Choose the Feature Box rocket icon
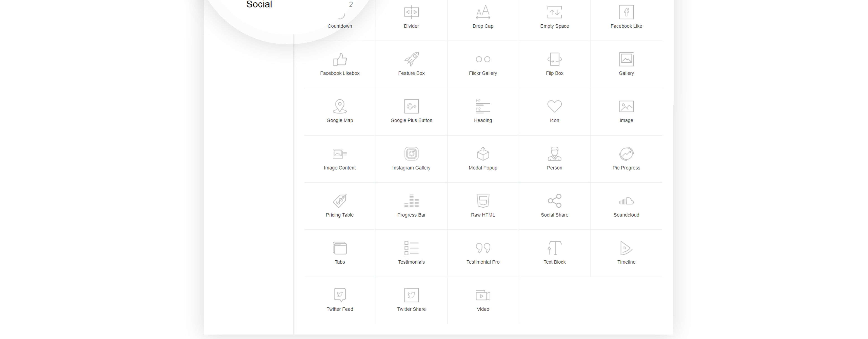This screenshot has height=339, width=868. (411, 59)
